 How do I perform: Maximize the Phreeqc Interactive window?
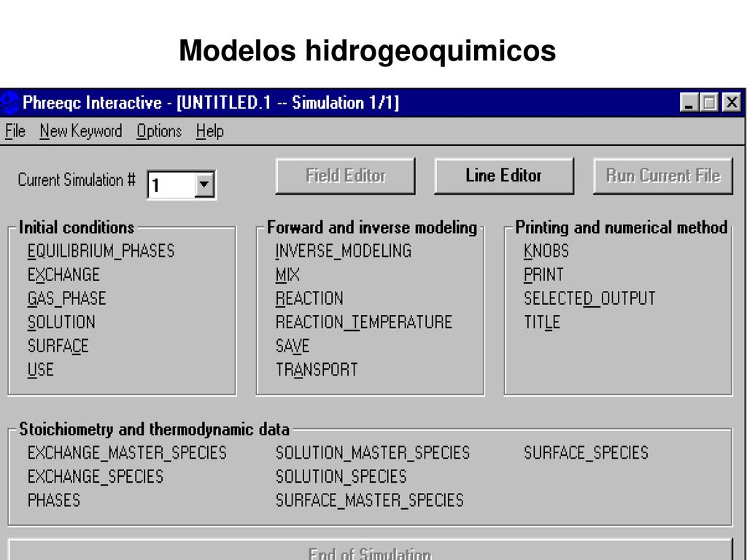click(709, 103)
